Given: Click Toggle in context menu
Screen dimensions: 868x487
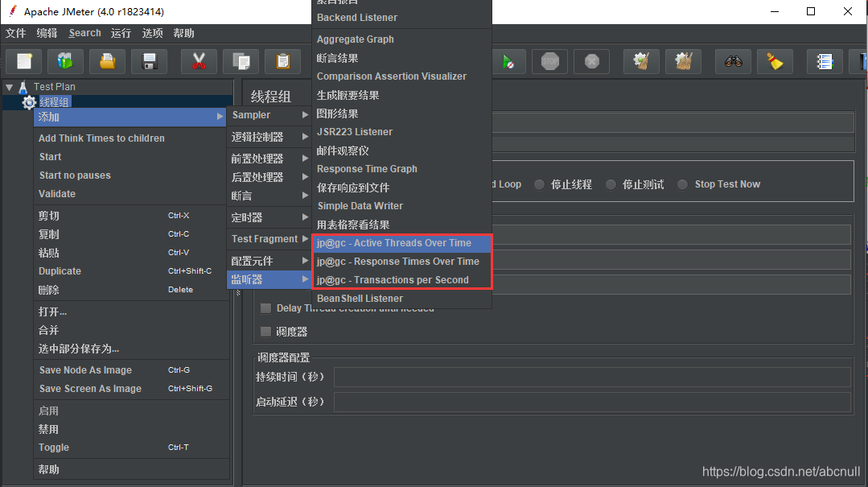Looking at the screenshot, I should [x=132, y=447].
